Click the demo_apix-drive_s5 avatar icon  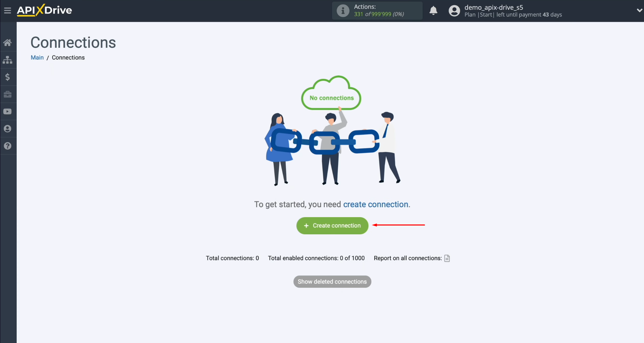point(454,11)
